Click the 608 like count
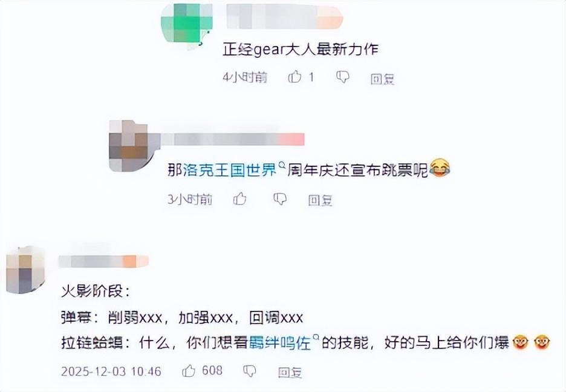Screen dimensions: 566x392 212,370
